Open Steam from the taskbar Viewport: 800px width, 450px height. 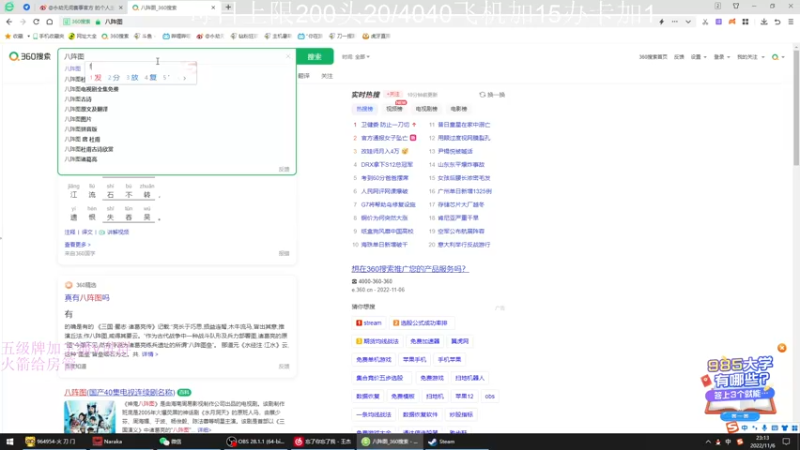pos(442,442)
